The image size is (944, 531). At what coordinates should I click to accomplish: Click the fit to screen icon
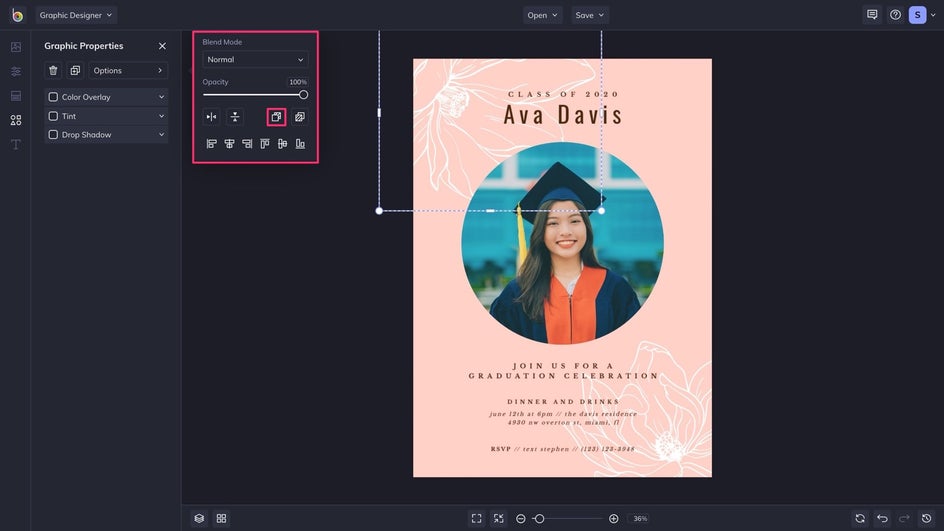(476, 518)
